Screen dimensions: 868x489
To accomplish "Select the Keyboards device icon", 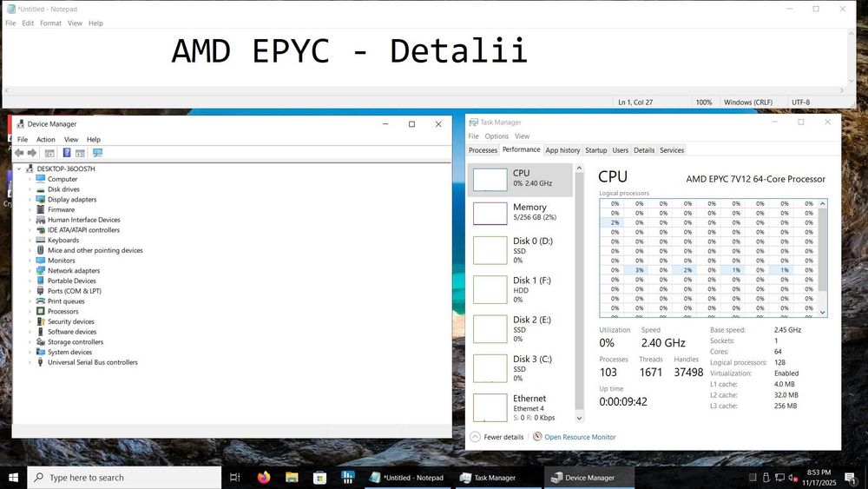I will pos(41,241).
